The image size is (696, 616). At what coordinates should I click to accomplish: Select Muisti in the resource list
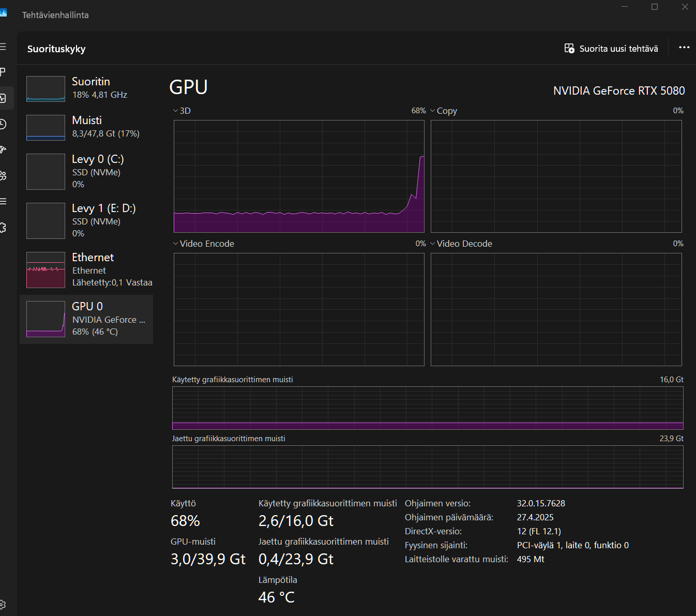86,127
